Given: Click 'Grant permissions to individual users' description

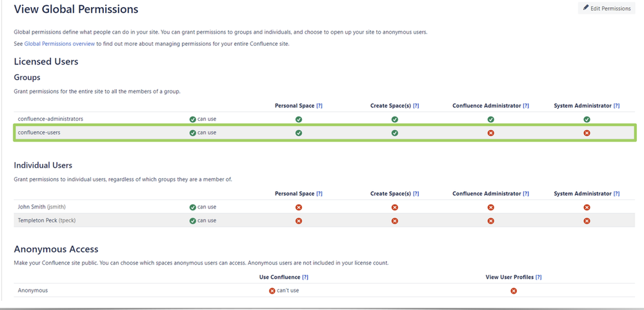Looking at the screenshot, I should click(x=123, y=180).
